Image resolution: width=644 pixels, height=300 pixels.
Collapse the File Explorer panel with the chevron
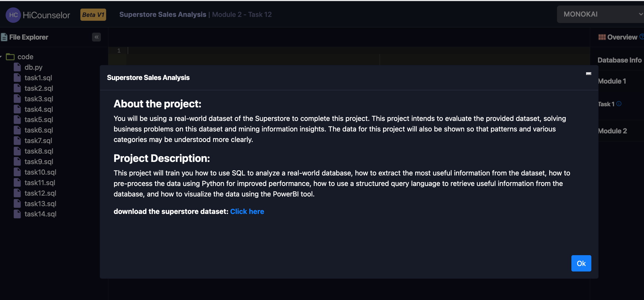pyautogui.click(x=96, y=37)
